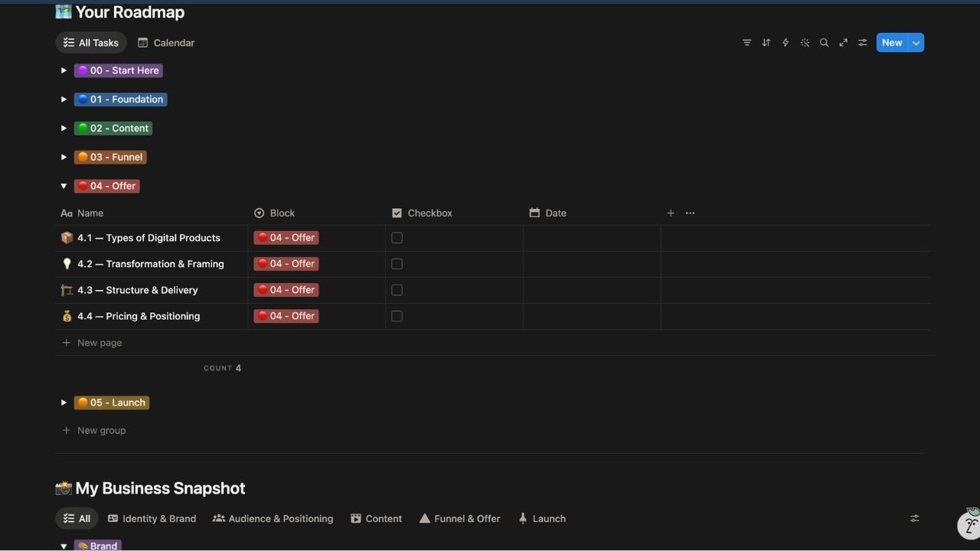Mark Pricing & Positioning as done
Viewport: 980px width, 551px height.
click(x=397, y=316)
